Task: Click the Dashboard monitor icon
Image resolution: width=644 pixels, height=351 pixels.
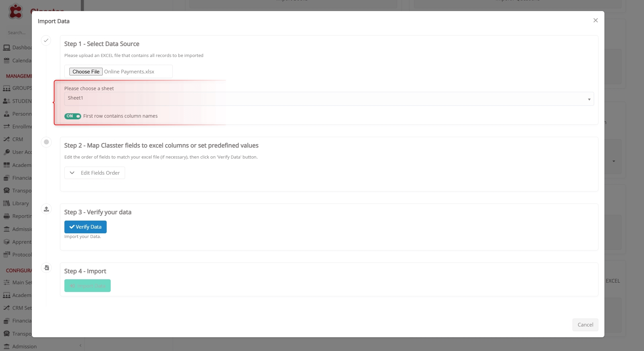Action: click(x=6, y=47)
